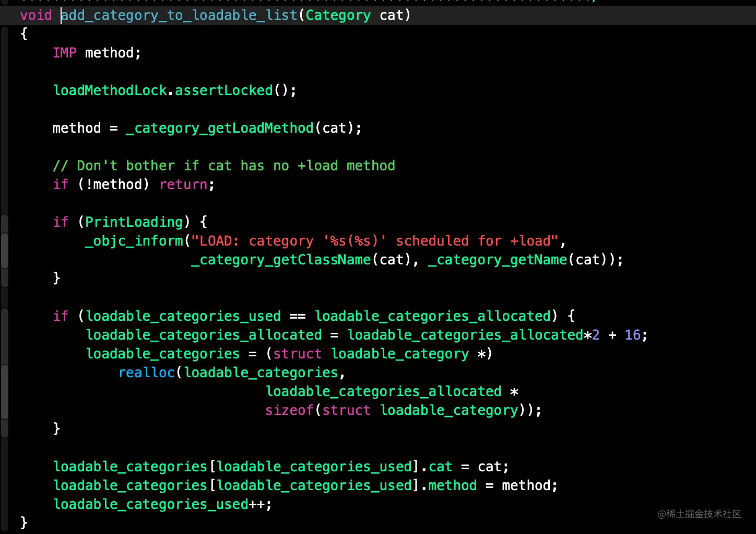The height and width of the screenshot is (534, 756).
Task: Click the realloc function call
Action: click(x=147, y=373)
